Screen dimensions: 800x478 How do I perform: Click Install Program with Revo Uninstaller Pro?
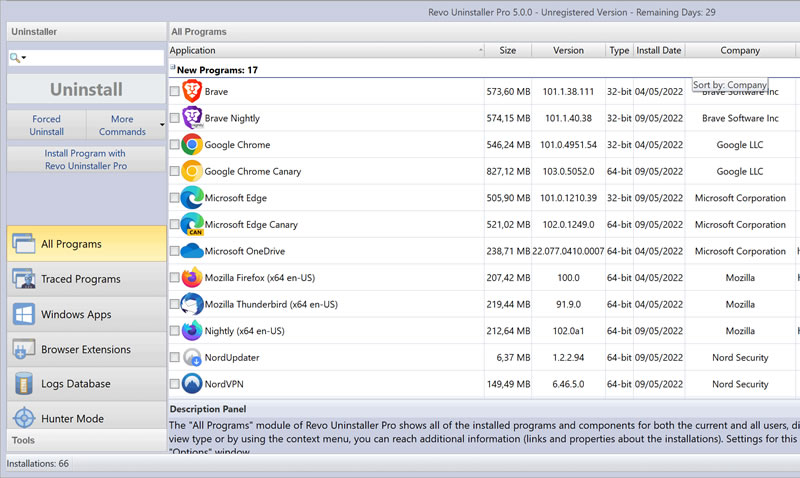point(86,159)
